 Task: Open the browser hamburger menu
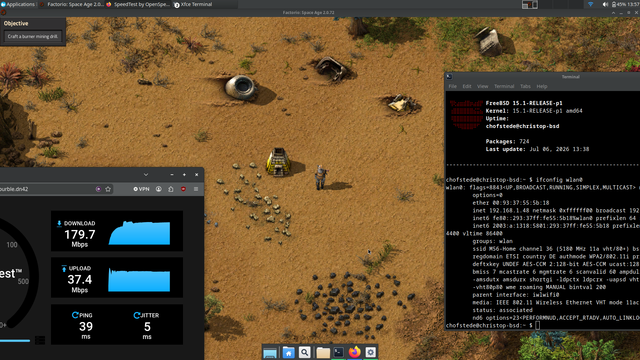[196, 189]
